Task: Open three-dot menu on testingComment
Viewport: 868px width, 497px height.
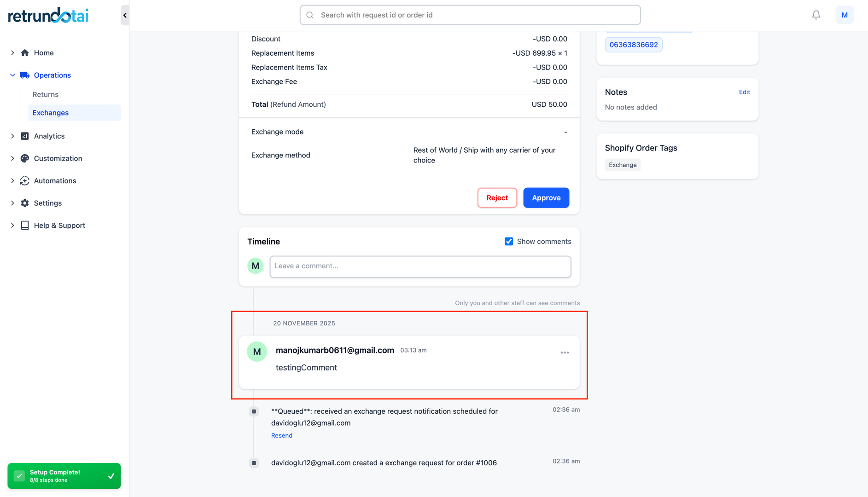Action: 565,353
